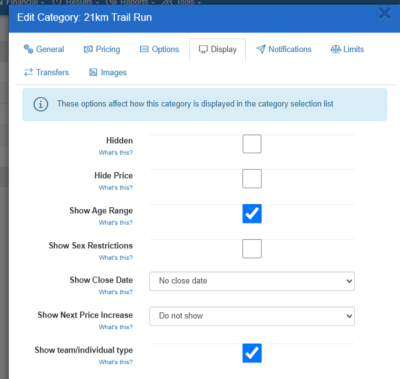
Task: Close the Edit Category dialog
Action: point(385,14)
